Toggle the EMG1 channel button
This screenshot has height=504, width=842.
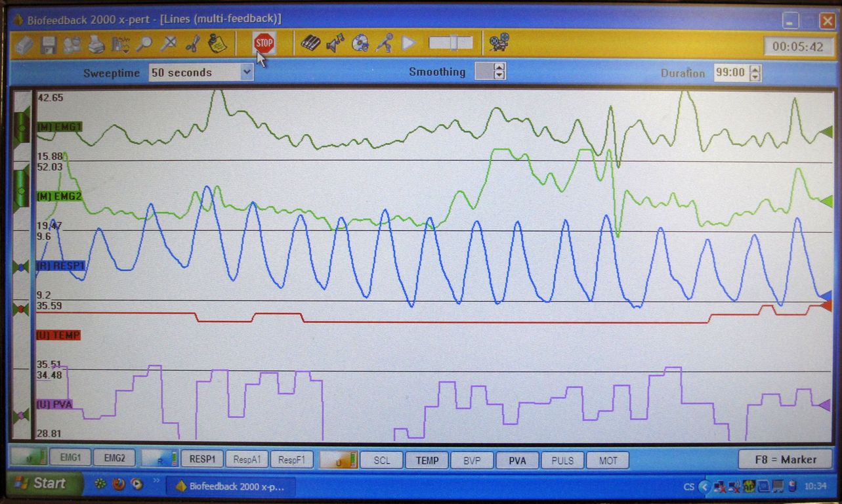[x=70, y=459]
